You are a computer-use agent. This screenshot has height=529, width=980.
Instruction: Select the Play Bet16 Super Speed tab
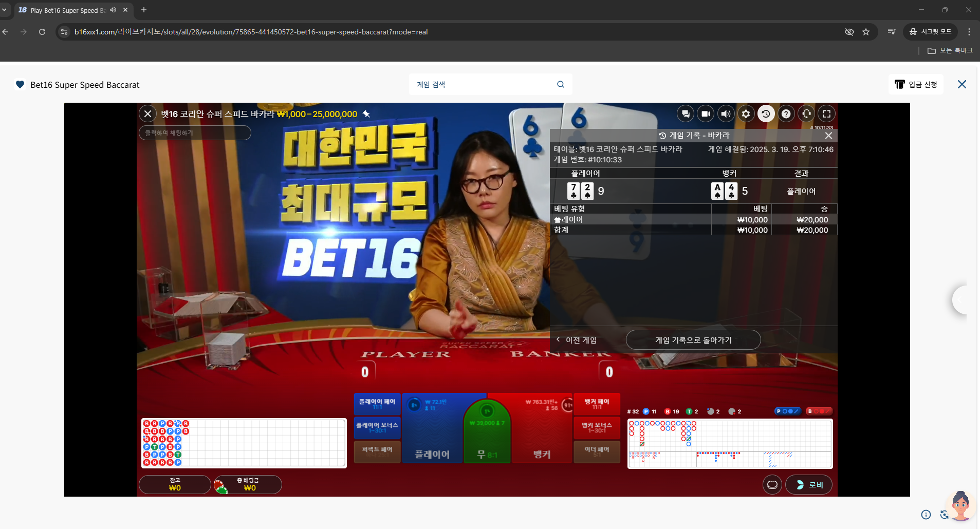click(x=73, y=10)
